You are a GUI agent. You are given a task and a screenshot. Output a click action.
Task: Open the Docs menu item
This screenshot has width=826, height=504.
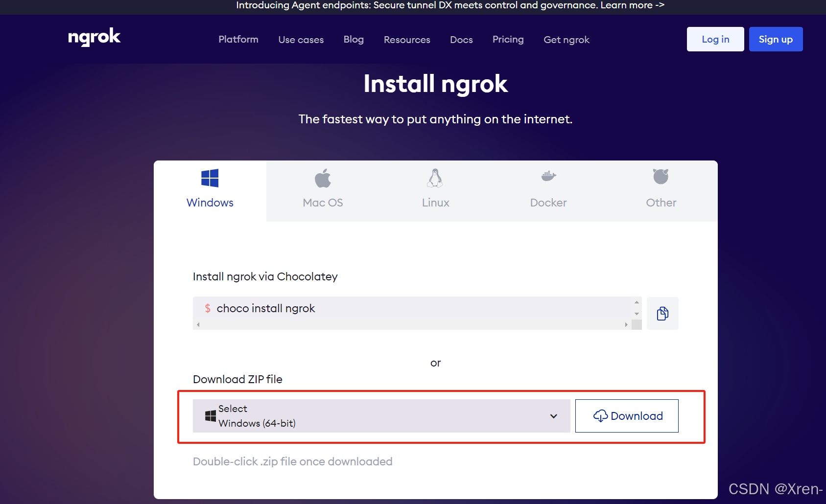click(x=461, y=40)
